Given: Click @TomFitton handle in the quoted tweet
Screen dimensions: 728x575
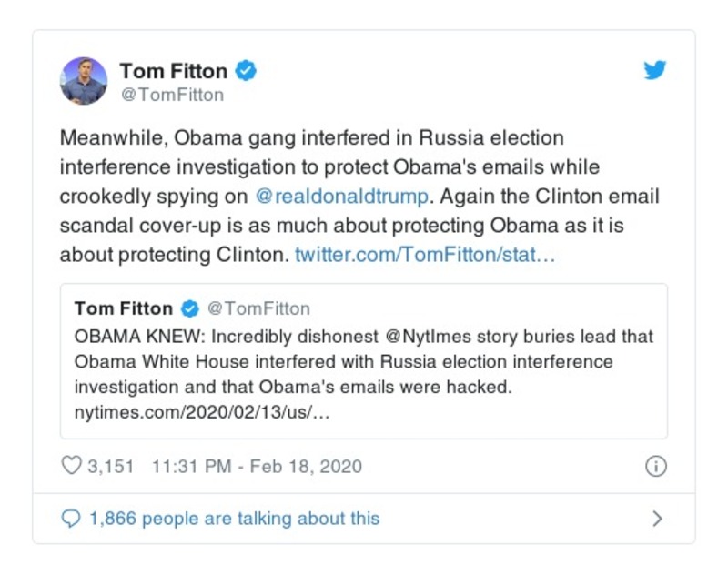Looking at the screenshot, I should click(x=258, y=308).
